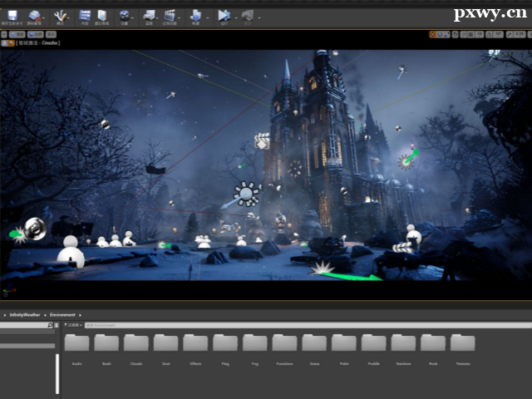Open the Marketplace toolbar icon
This screenshot has width=532, height=399.
click(101, 15)
